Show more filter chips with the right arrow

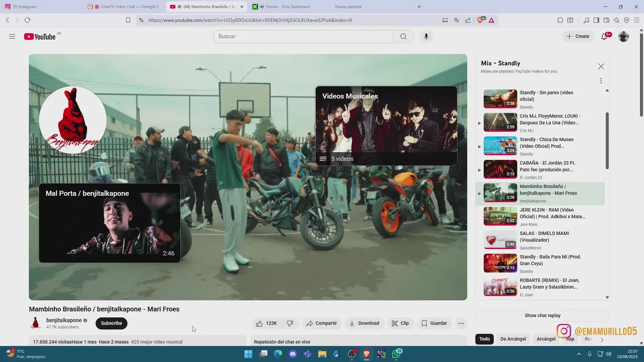pyautogui.click(x=602, y=339)
